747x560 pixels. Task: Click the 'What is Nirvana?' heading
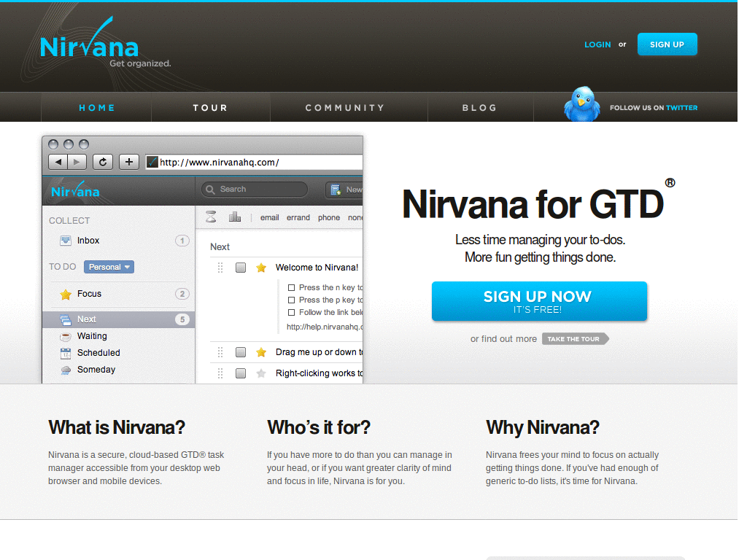[x=117, y=427]
